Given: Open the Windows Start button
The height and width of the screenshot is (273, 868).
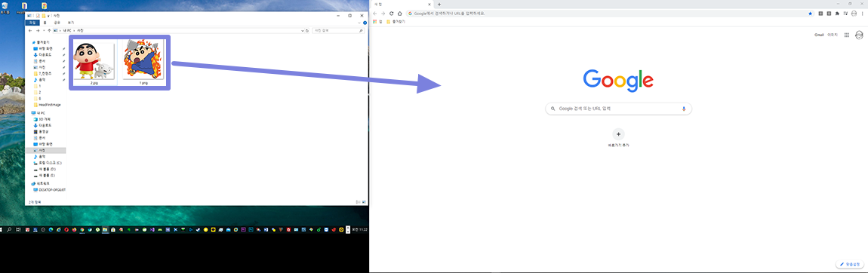Looking at the screenshot, I should click(2, 229).
